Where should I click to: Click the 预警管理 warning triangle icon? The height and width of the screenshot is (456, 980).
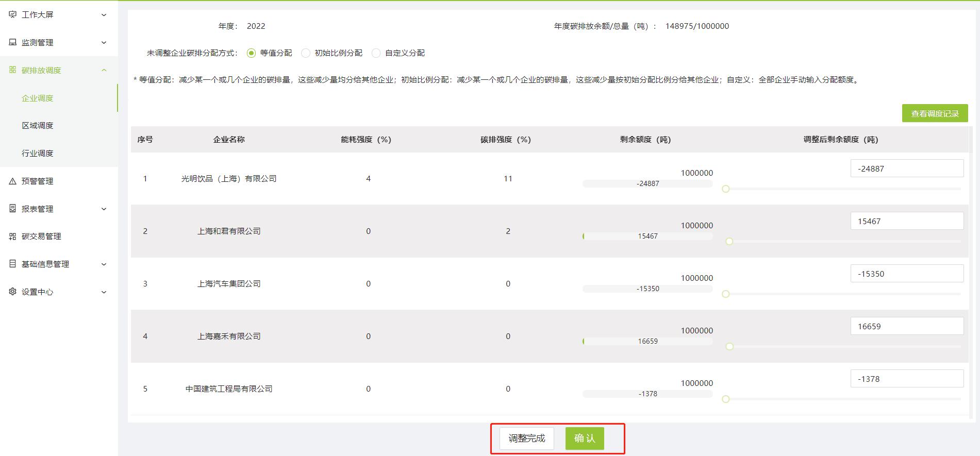click(x=13, y=181)
